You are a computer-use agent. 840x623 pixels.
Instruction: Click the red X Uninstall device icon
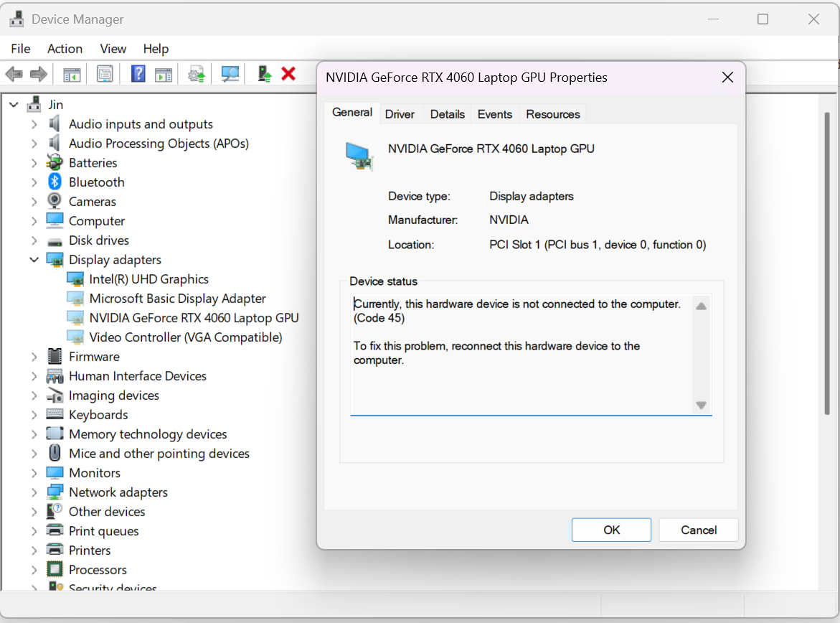coord(288,73)
